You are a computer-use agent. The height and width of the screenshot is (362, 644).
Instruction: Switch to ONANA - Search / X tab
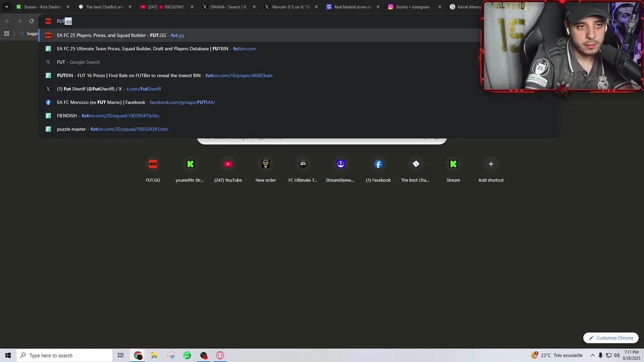click(x=228, y=7)
